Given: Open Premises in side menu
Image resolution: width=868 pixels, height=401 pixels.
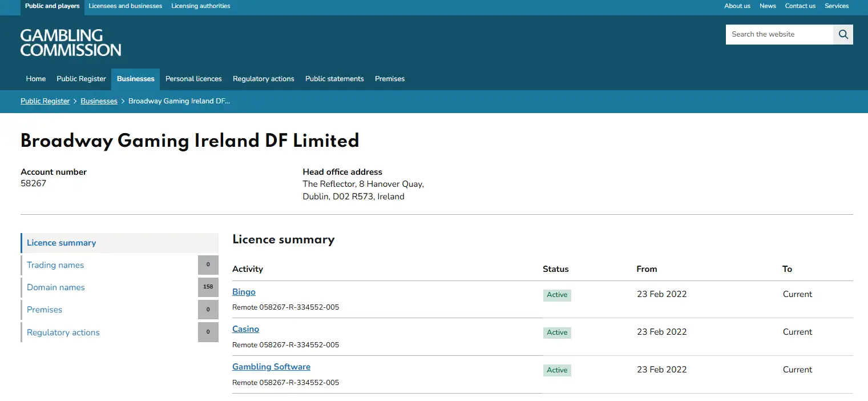Looking at the screenshot, I should pyautogui.click(x=45, y=310).
